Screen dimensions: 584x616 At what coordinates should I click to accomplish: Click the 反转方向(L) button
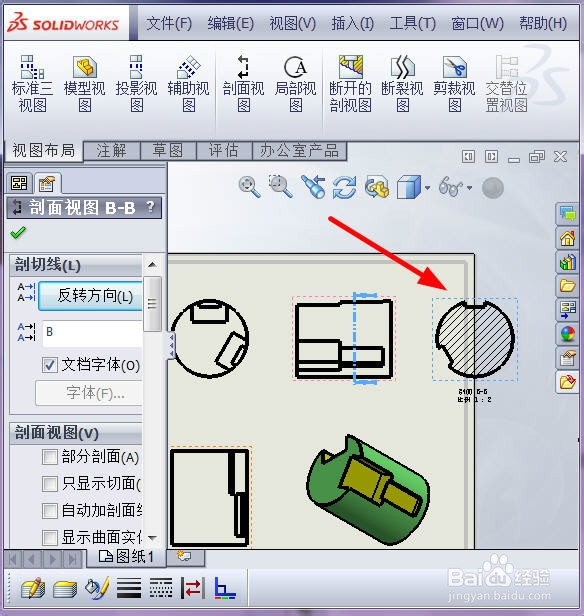(x=90, y=295)
